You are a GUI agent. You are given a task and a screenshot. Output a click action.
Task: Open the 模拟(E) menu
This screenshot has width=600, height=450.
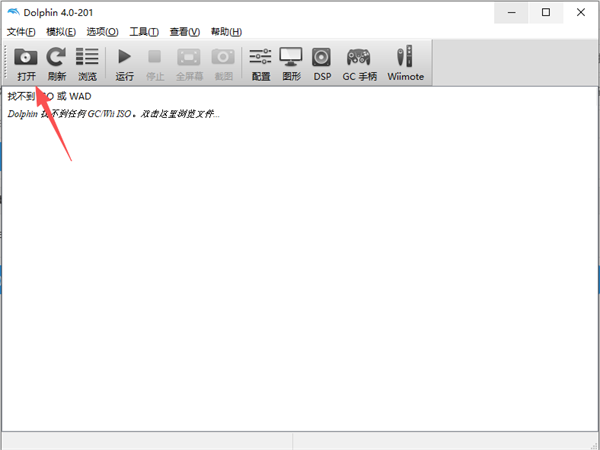[61, 32]
